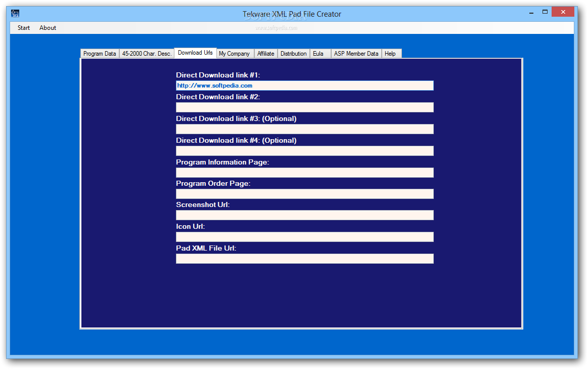Viewport: 588px width, 369px height.
Task: Open the Start menu item
Action: [24, 28]
